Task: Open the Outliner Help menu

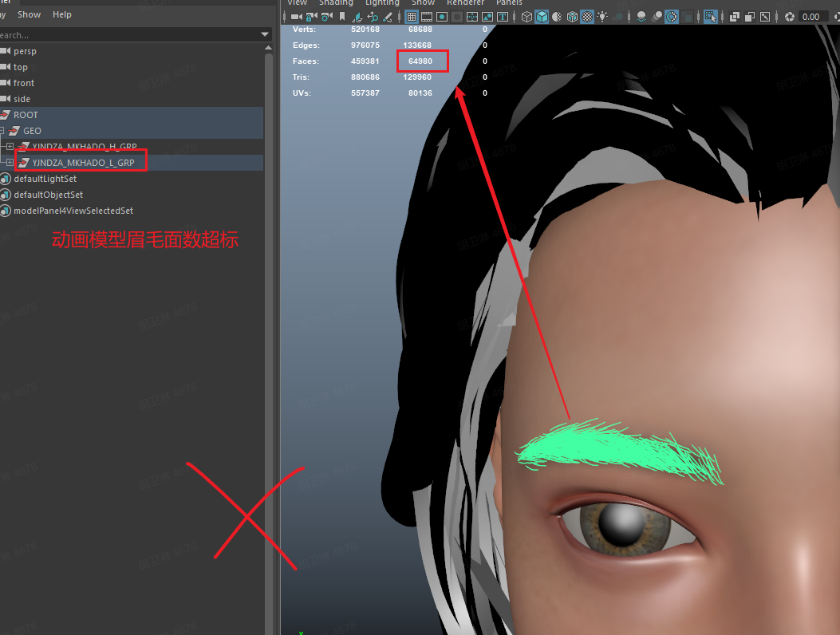Action: click(x=61, y=14)
